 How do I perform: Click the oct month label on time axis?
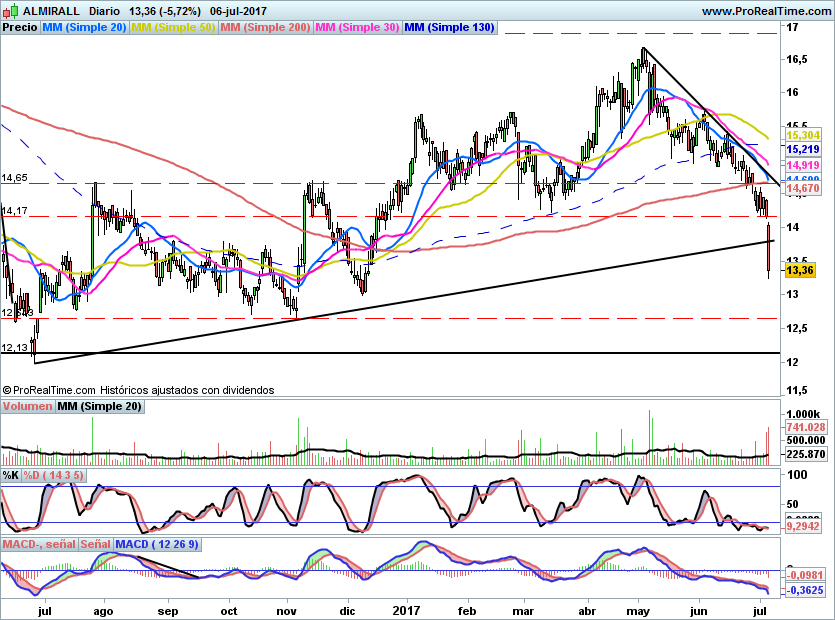(x=229, y=611)
